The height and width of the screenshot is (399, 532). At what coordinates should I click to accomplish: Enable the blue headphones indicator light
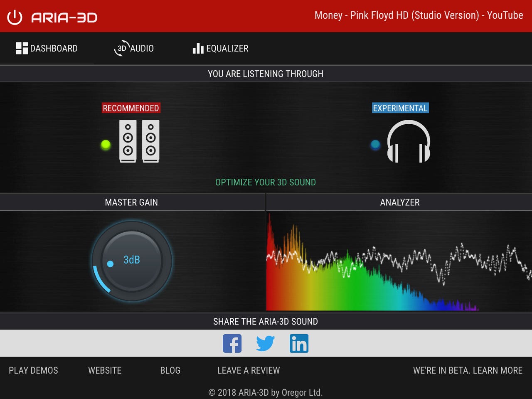pyautogui.click(x=375, y=145)
